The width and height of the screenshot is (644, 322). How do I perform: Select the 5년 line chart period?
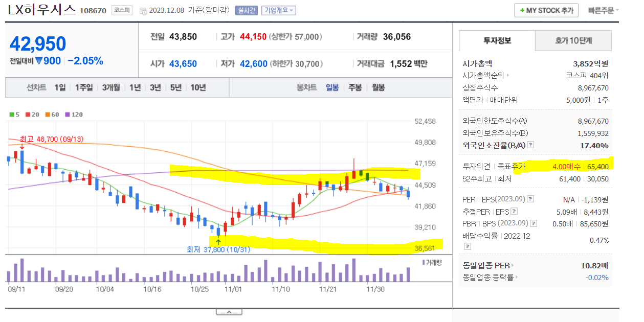coord(175,87)
